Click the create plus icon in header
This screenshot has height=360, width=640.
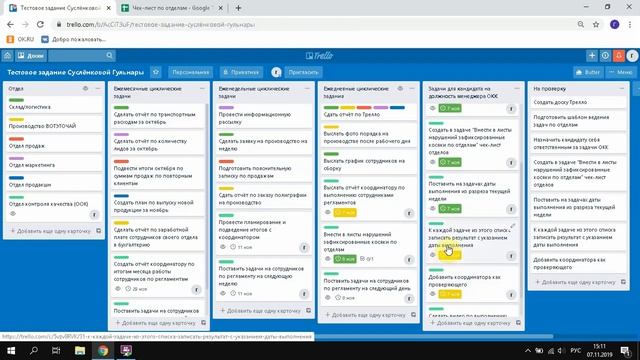(x=592, y=56)
